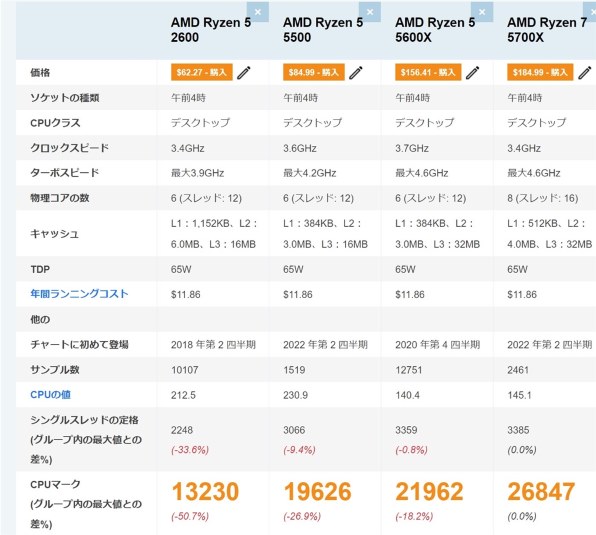Edit price pencil icon for Ryzen 5 5600X
596x535 pixels.
pos(472,72)
